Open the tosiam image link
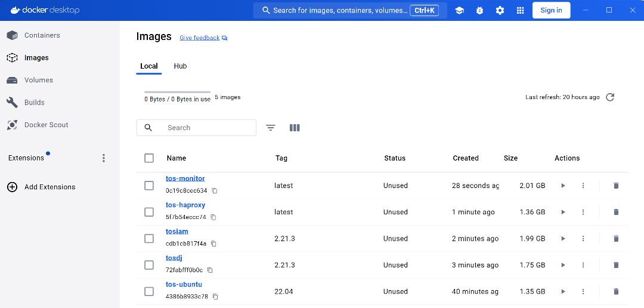644x308 pixels. 177,232
